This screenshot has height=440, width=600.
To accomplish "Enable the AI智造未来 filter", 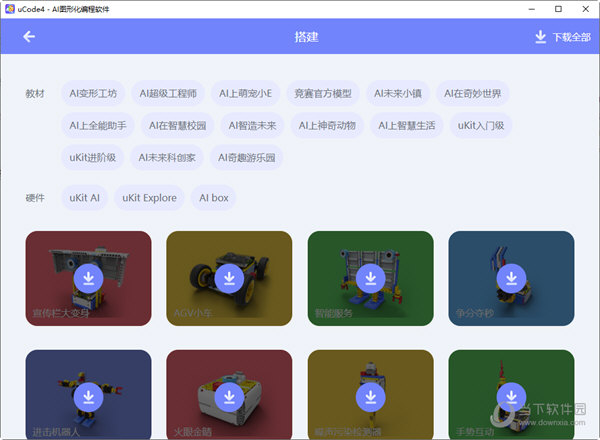I will point(252,125).
